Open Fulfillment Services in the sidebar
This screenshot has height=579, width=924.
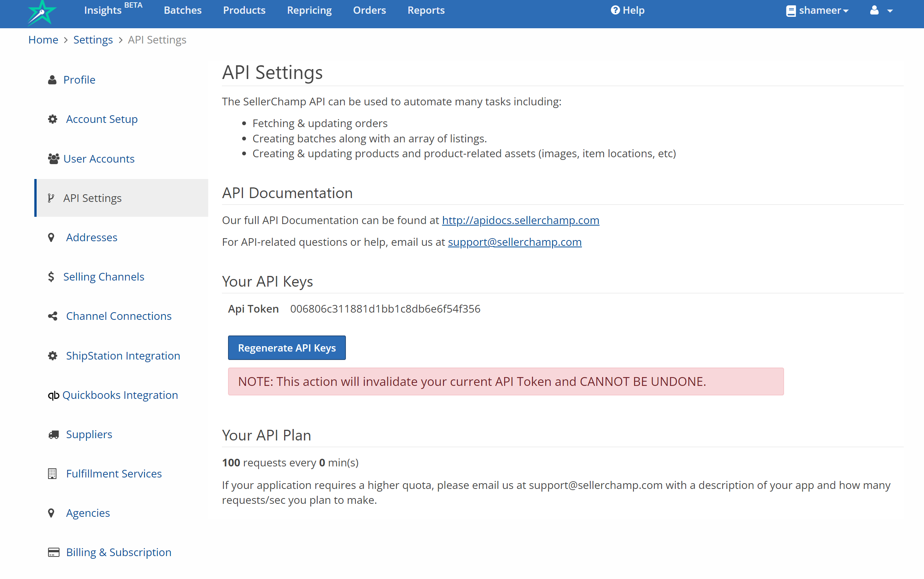point(114,474)
